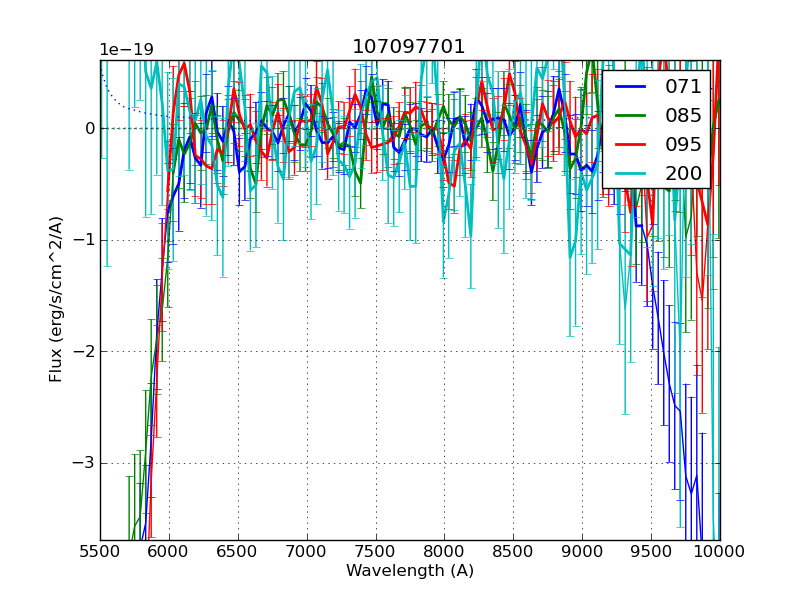Screen dimensions: 800x600
Task: Click the −3 y-axis tick label
Action: coord(84,463)
